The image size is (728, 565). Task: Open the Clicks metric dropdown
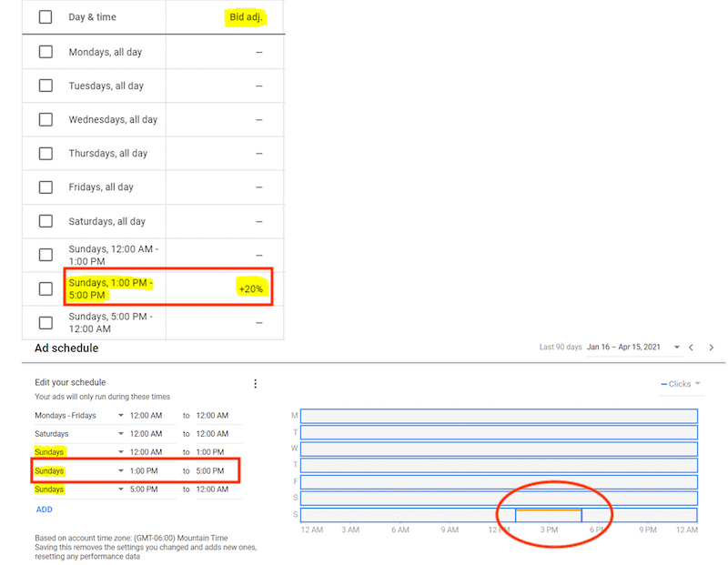tap(681, 384)
